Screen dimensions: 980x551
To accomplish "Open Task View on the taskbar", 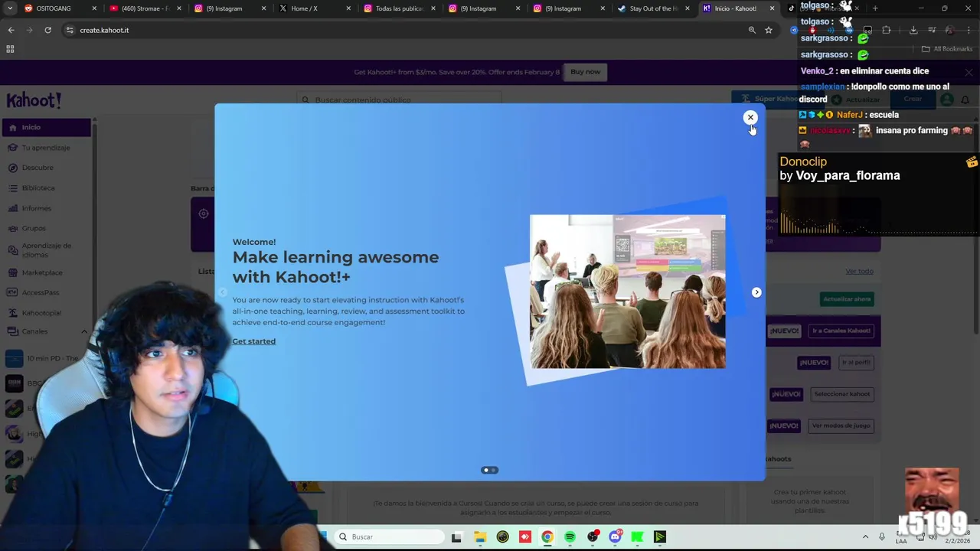I will (456, 537).
